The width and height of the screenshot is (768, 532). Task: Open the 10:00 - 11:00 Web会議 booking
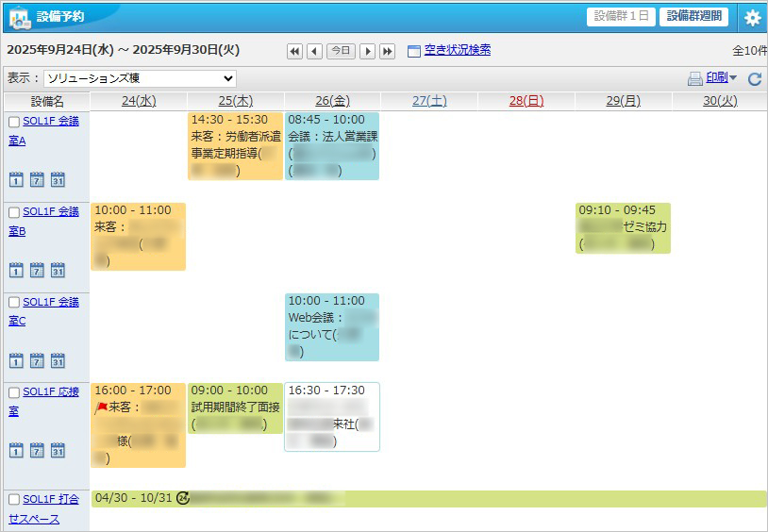click(x=332, y=327)
